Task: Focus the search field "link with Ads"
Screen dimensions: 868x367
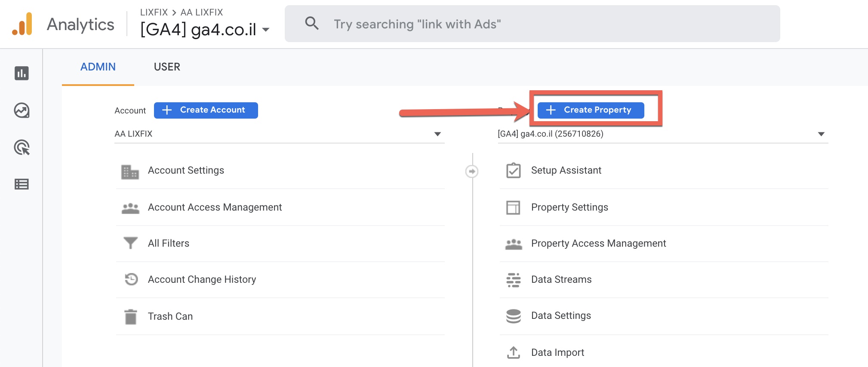Action: (x=532, y=24)
